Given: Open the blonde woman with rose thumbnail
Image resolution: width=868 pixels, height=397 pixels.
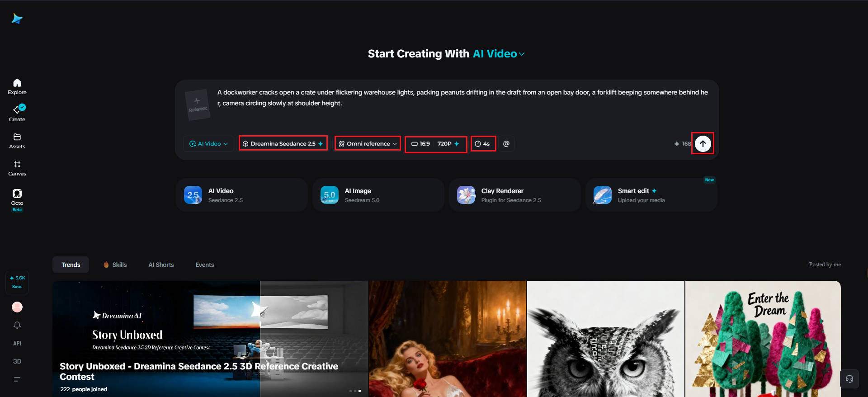Looking at the screenshot, I should click(448, 339).
